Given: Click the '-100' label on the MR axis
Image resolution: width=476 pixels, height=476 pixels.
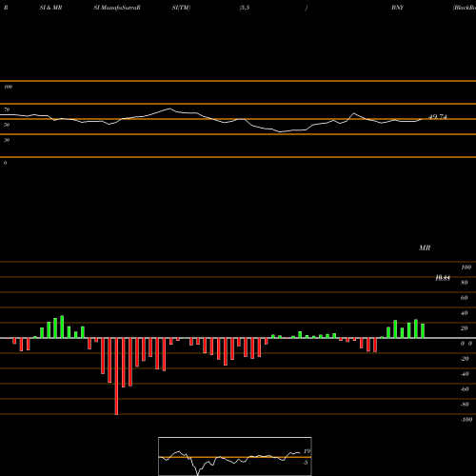Looking at the screenshot, I should (466, 420).
